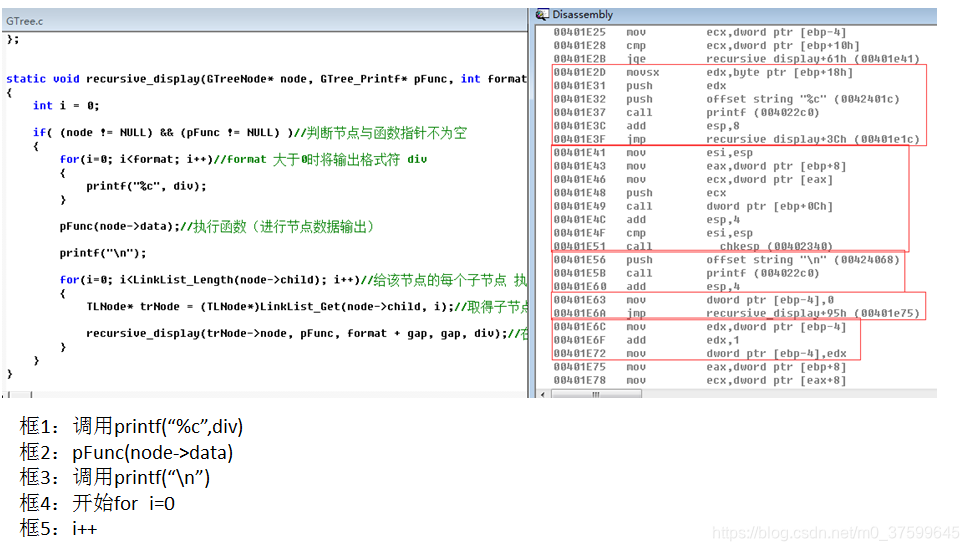The height and width of the screenshot is (551, 969).
Task: Select the add esp,4 row at 00401E4C
Action: [646, 220]
